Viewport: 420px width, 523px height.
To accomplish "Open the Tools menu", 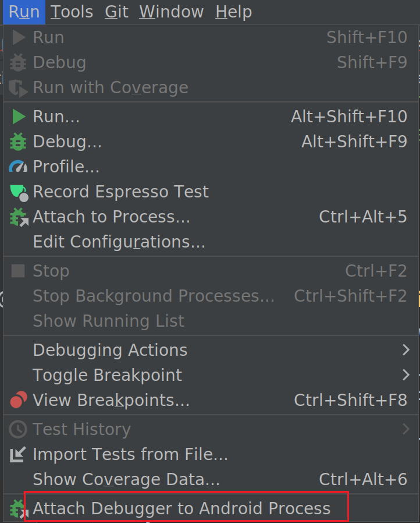I will click(72, 12).
